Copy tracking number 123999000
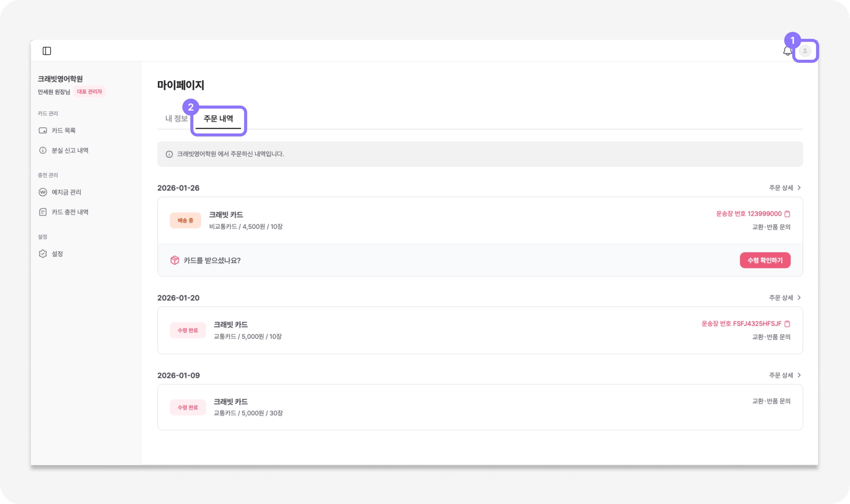The image size is (850, 504). 787,214
